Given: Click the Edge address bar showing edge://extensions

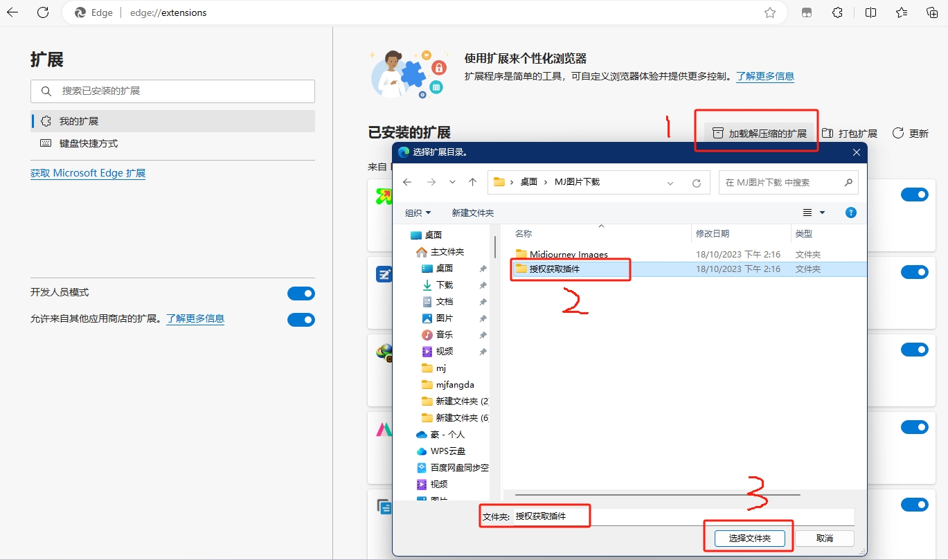Looking at the screenshot, I should click(x=424, y=12).
